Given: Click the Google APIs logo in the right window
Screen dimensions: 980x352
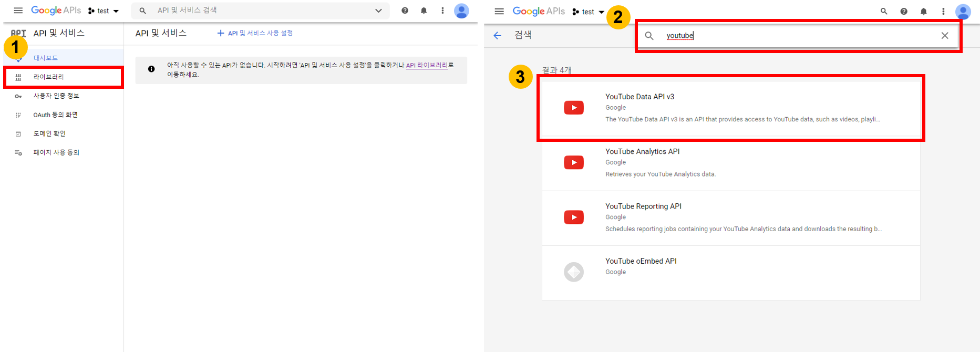Looking at the screenshot, I should (539, 11).
